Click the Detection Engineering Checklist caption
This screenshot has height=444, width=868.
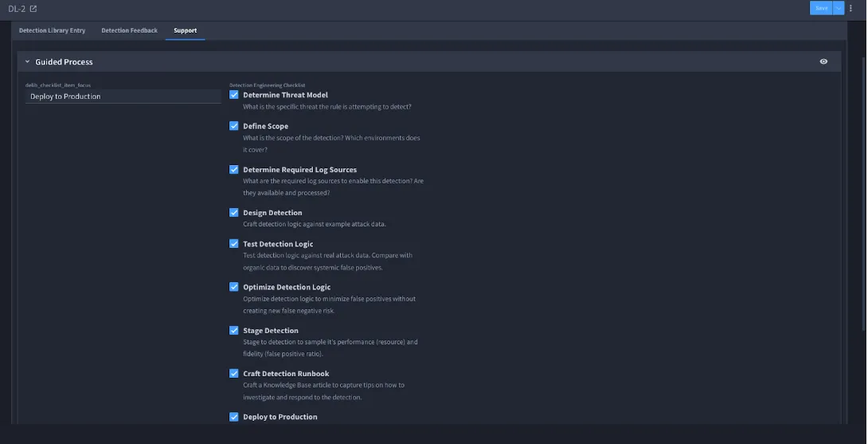[268, 85]
